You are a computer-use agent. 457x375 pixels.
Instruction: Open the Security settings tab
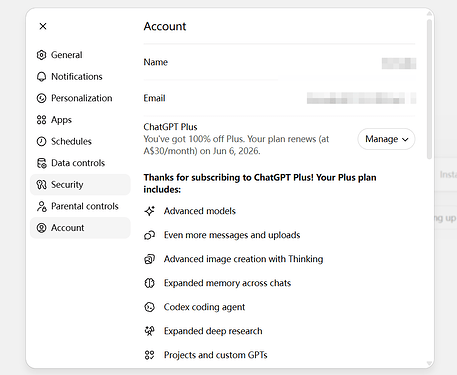point(80,185)
